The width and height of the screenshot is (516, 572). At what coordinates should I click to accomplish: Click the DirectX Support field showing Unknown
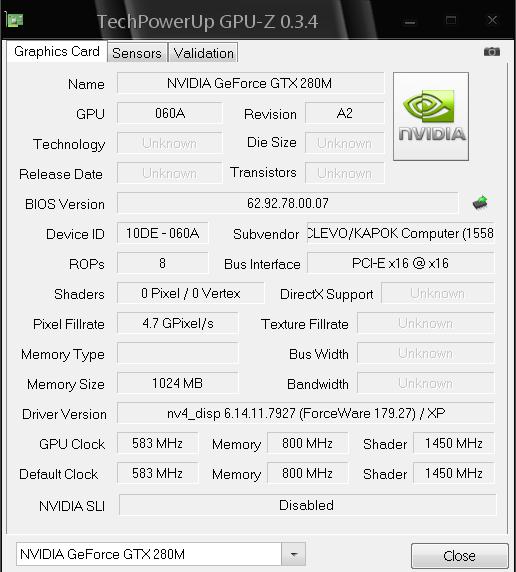(x=438, y=293)
